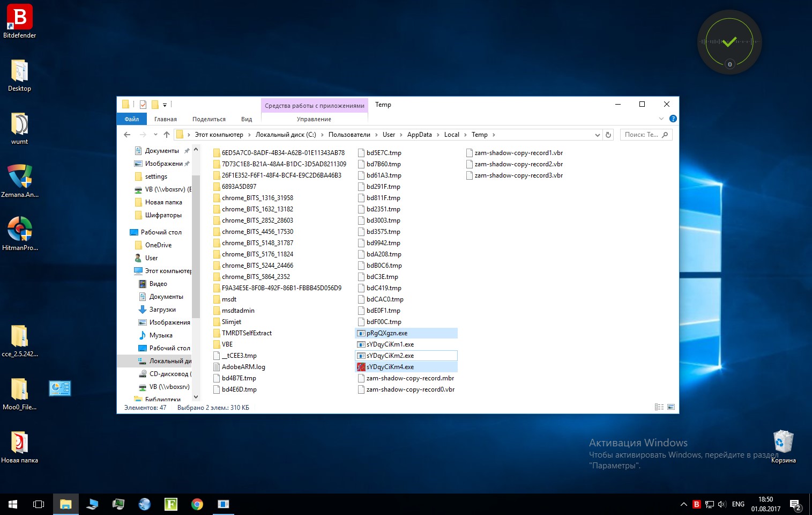Viewport: 812px width, 515px height.
Task: Switch to details list view icon
Action: [659, 407]
